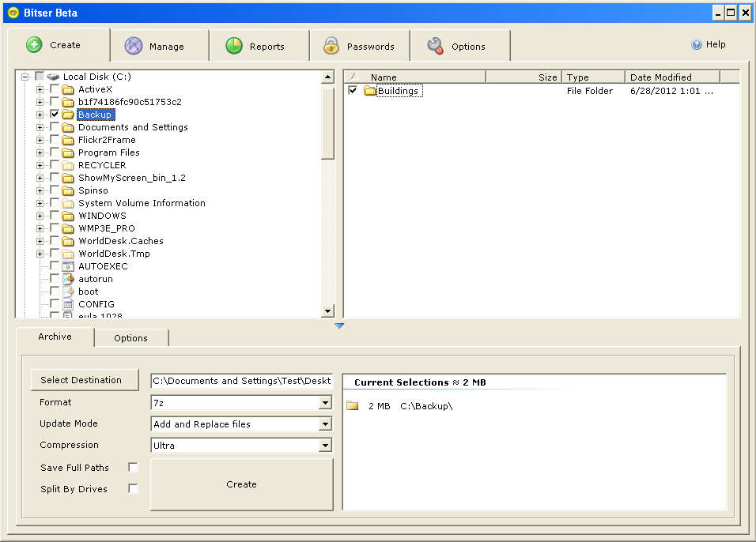Screen dimensions: 756x542
Task: Click the destination path input field
Action: [241, 381]
